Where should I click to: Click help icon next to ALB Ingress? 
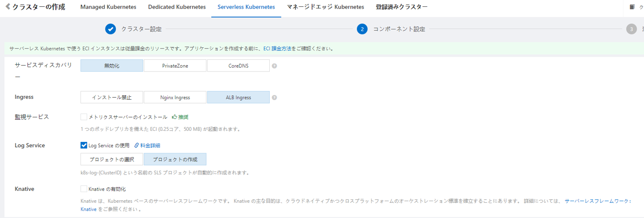click(x=275, y=98)
